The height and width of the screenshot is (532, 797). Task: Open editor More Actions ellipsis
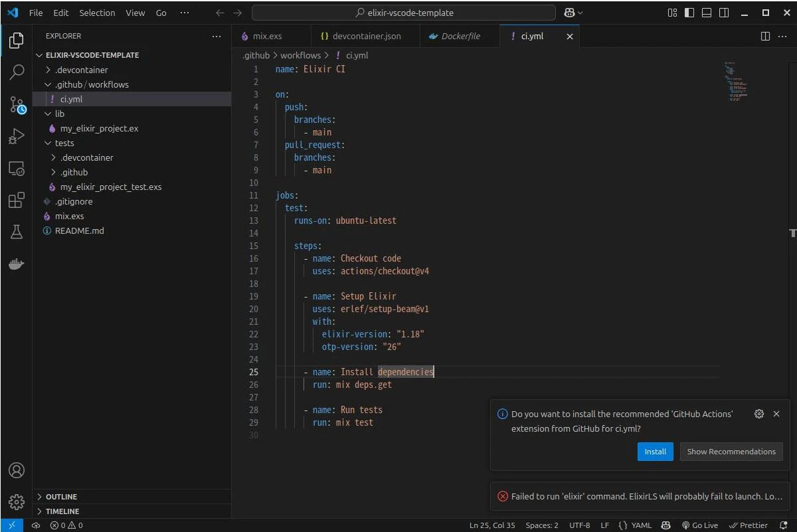tap(782, 36)
